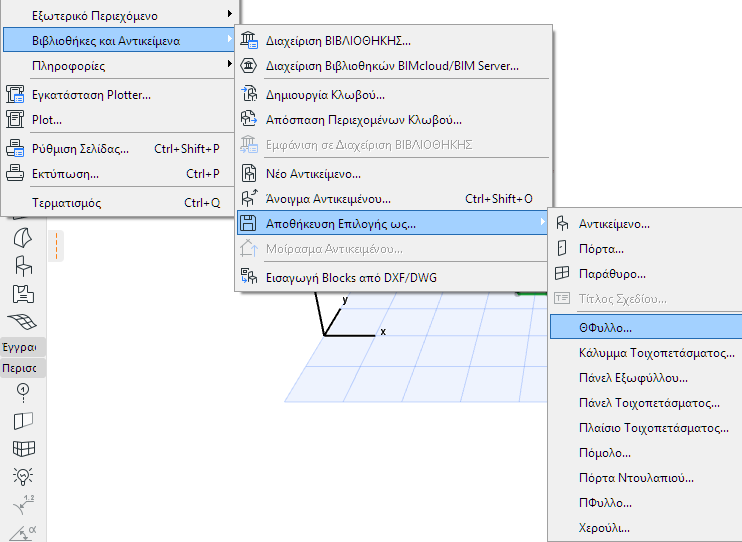
Task: Click the New Object icon
Action: (x=249, y=173)
